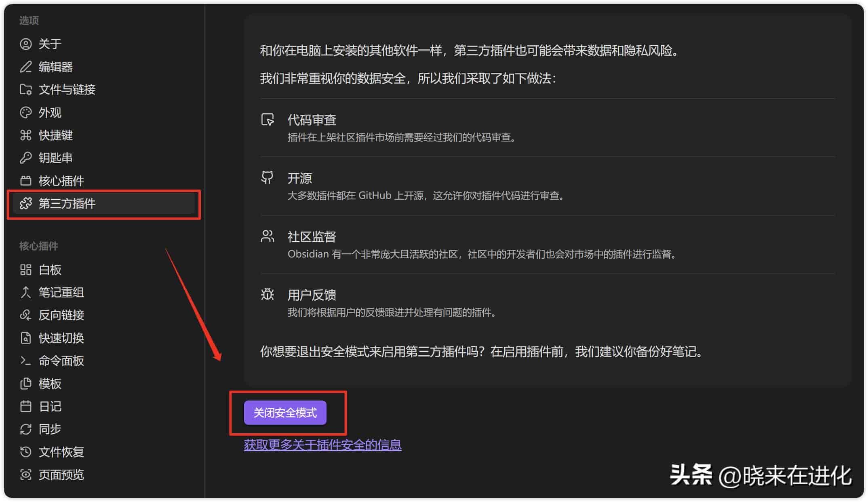Click the 代码审查 heading text

312,120
